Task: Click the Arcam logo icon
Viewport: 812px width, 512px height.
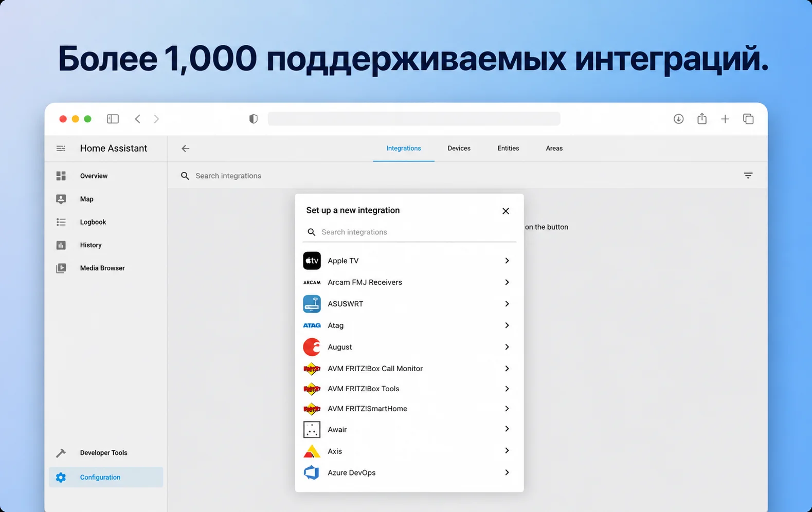Action: (x=312, y=282)
